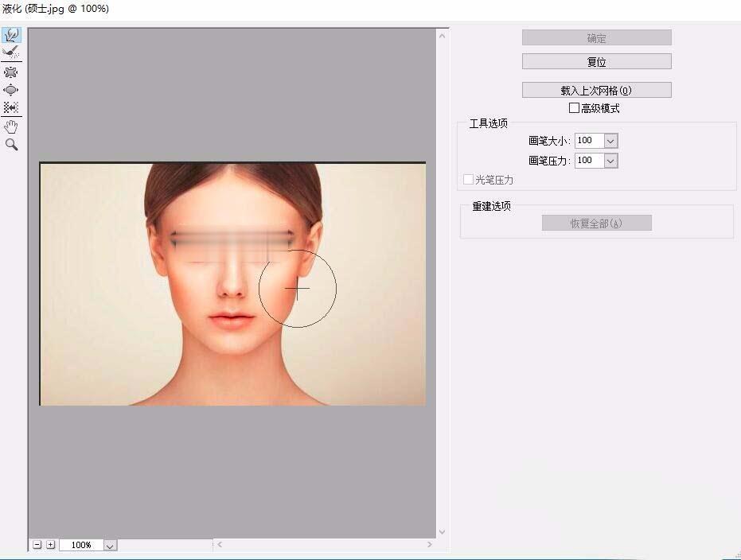741x560 pixels.
Task: Open the 画笔压力 dropdown arrow
Action: coord(610,161)
